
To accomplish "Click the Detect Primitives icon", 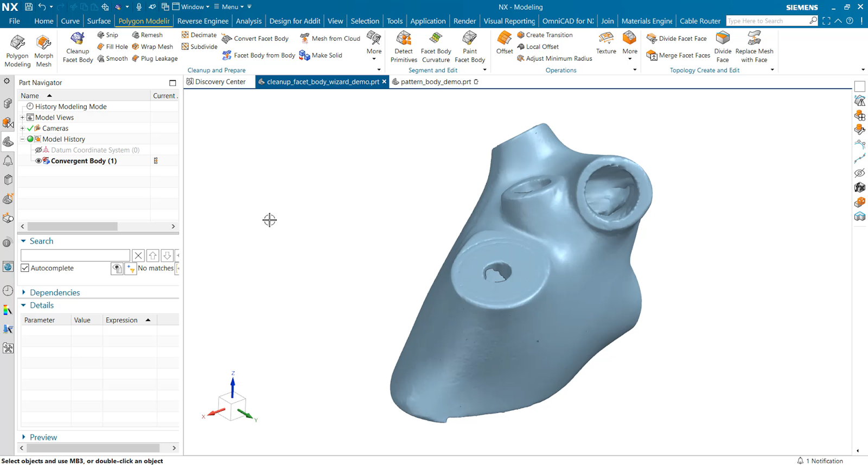I will click(404, 39).
